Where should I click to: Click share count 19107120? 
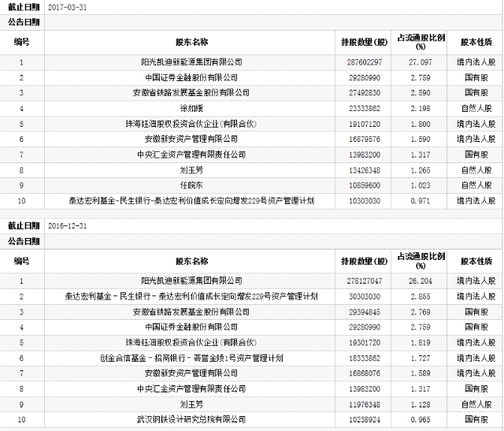coord(365,124)
